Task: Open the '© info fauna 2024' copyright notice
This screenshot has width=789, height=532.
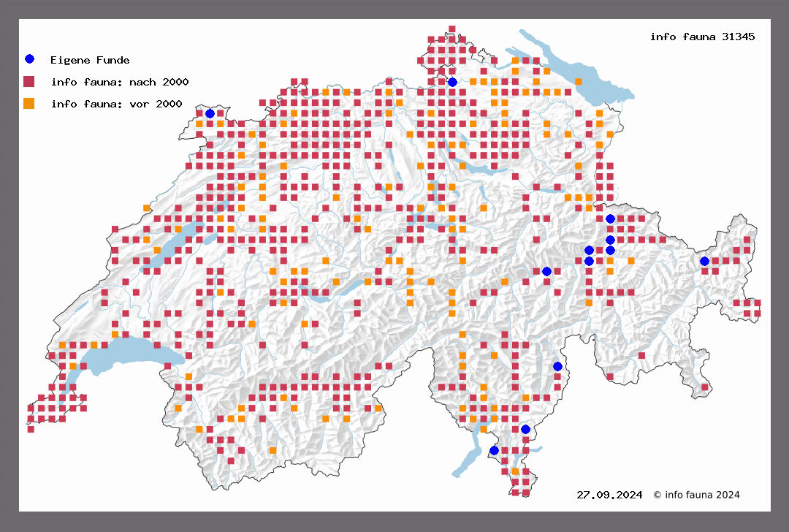Action: 696,495
